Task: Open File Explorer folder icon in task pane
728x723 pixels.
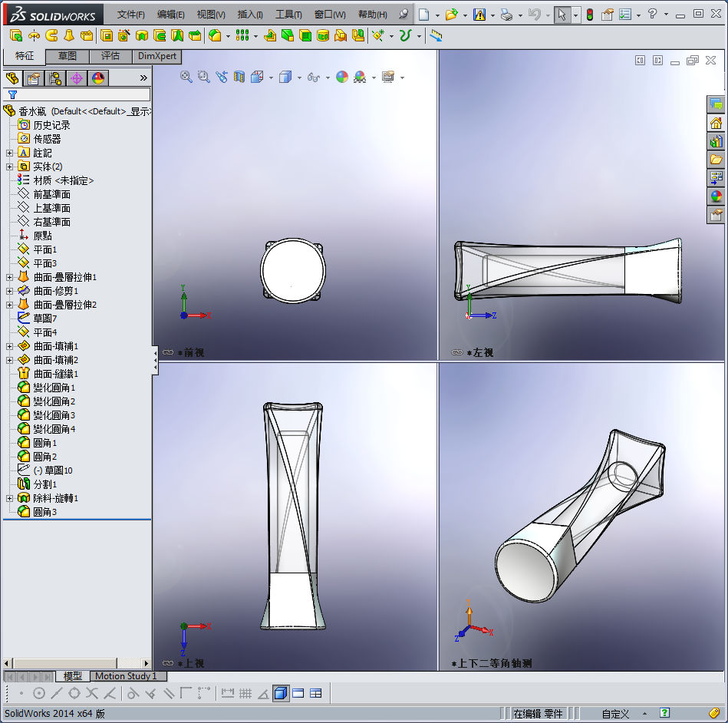Action: pyautogui.click(x=716, y=160)
